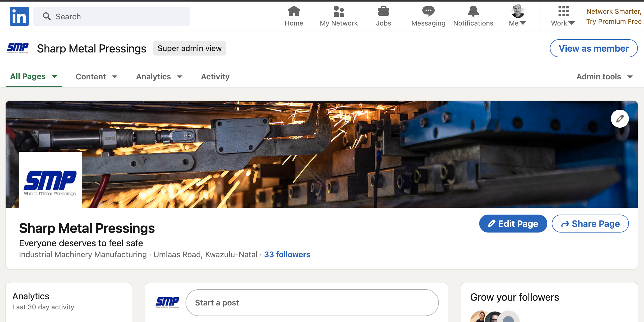644x322 pixels.
Task: Click the SMP company logo on banner
Action: tap(50, 180)
